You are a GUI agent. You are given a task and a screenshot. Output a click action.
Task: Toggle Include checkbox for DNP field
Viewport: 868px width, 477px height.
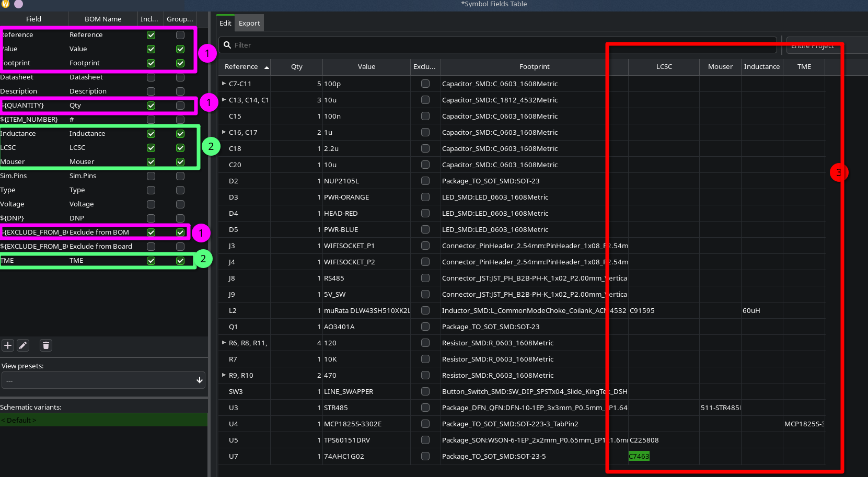click(151, 218)
